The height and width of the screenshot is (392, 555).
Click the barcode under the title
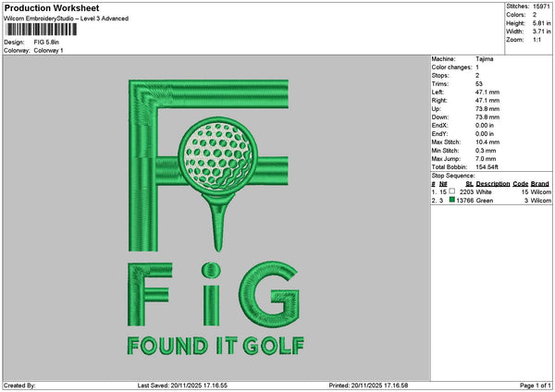(42, 30)
